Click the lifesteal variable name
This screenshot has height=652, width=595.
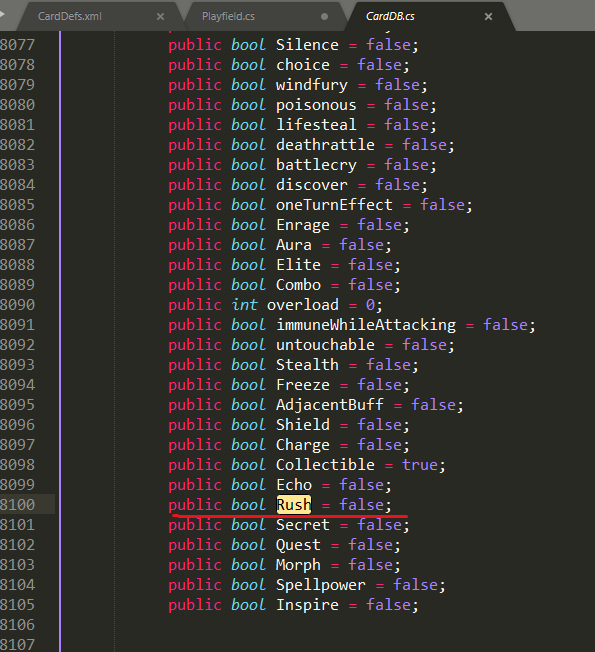316,125
